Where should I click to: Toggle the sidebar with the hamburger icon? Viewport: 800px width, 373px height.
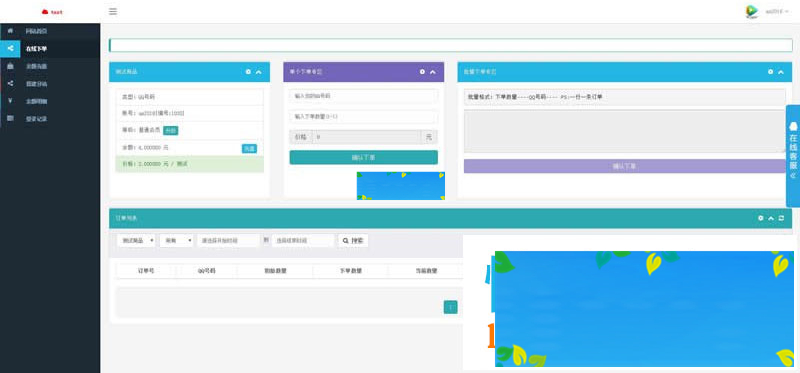(113, 11)
